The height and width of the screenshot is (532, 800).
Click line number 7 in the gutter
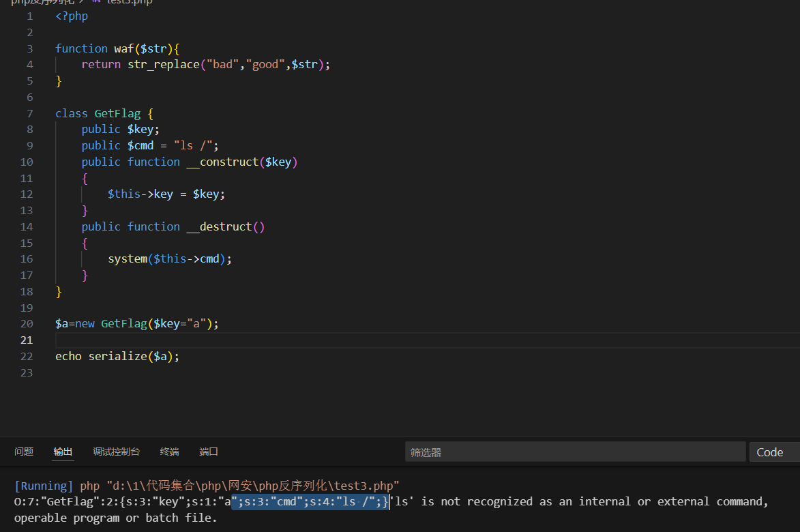[29, 113]
